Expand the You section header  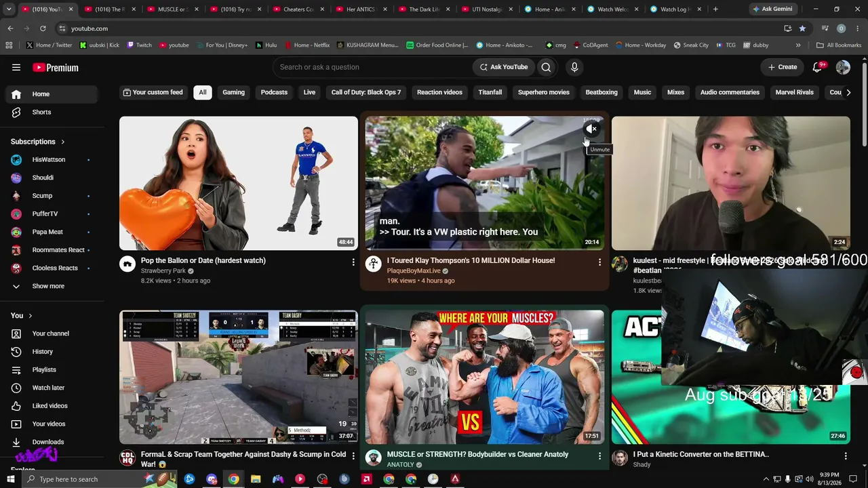22,316
